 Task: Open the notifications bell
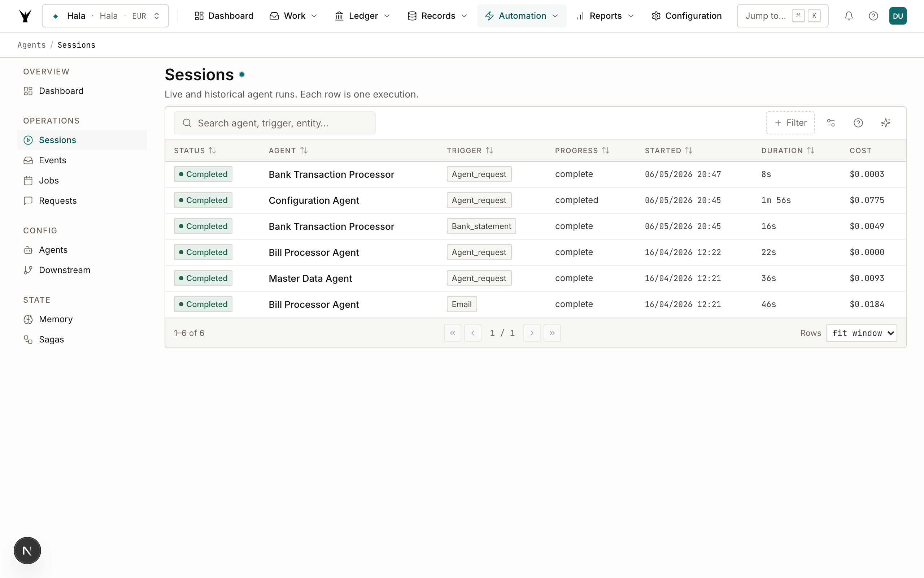tap(849, 16)
